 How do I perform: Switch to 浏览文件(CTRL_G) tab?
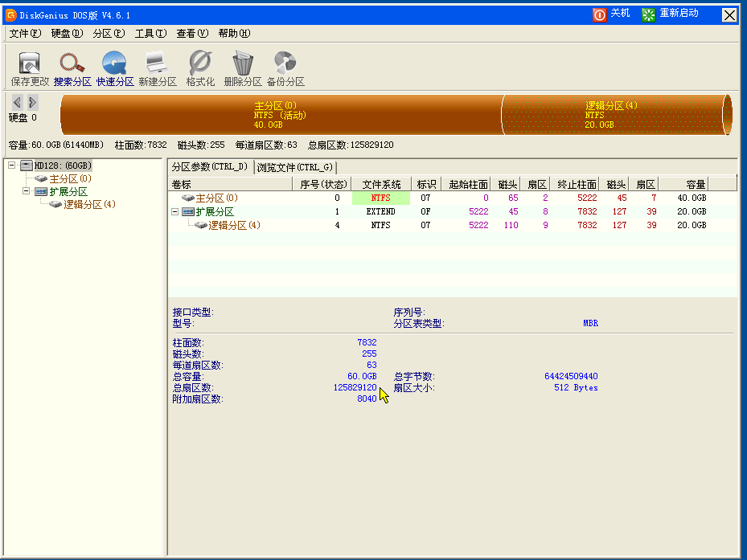295,167
